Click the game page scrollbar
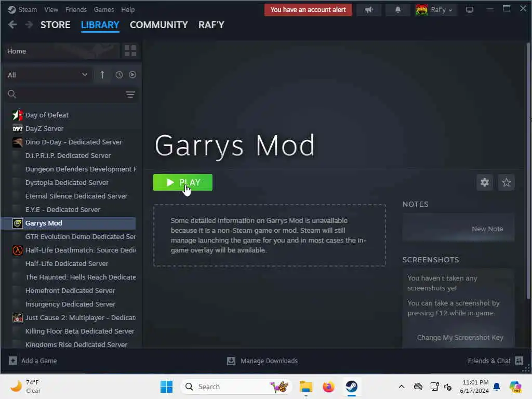532x399 pixels. point(528,170)
